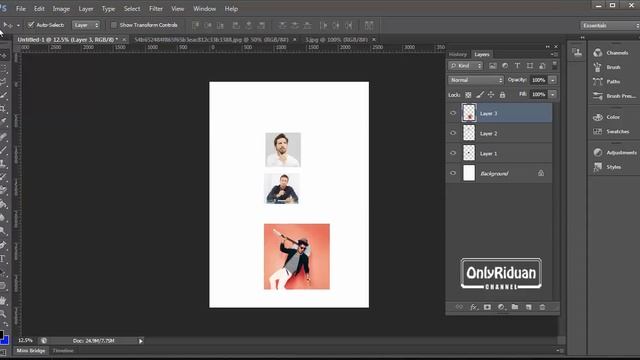Hide Layer 3 visibility eye
The width and height of the screenshot is (640, 360).
(453, 113)
